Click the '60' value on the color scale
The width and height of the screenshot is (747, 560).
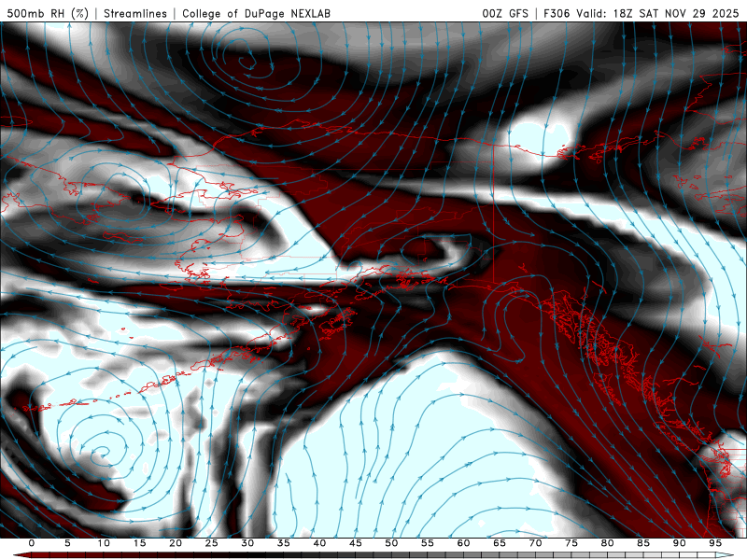pos(463,543)
